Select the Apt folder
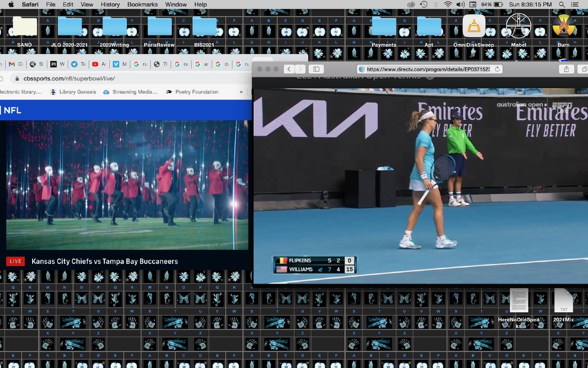 [x=429, y=27]
